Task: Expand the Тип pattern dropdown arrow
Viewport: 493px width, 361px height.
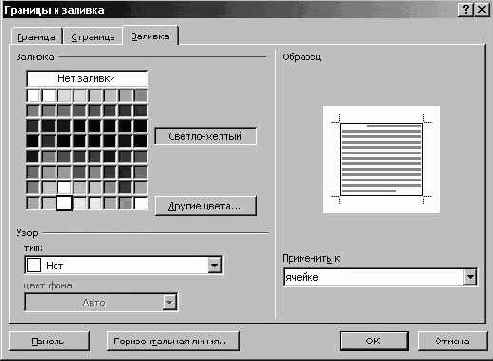Action: pyautogui.click(x=215, y=265)
